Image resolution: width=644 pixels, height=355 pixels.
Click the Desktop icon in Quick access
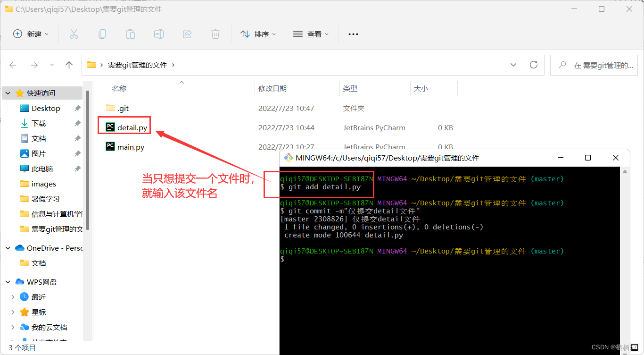[25, 108]
